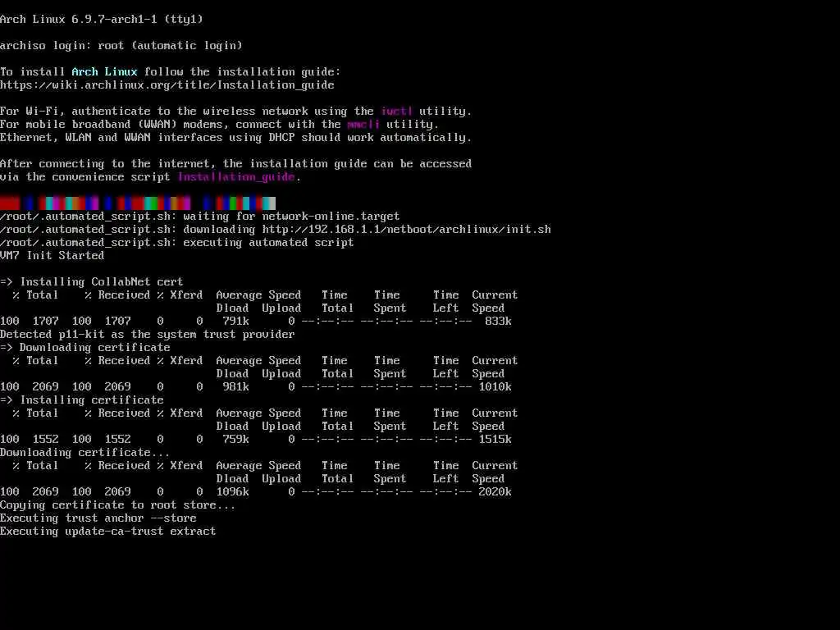Image resolution: width=840 pixels, height=630 pixels.
Task: Click the '1515k' current speed value
Action: pyautogui.click(x=495, y=440)
